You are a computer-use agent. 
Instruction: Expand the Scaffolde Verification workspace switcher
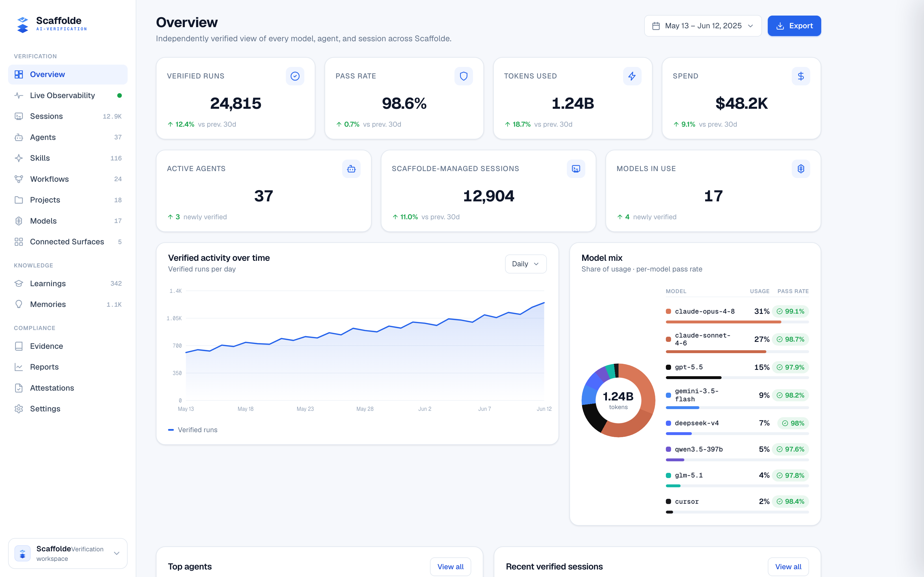tap(68, 553)
